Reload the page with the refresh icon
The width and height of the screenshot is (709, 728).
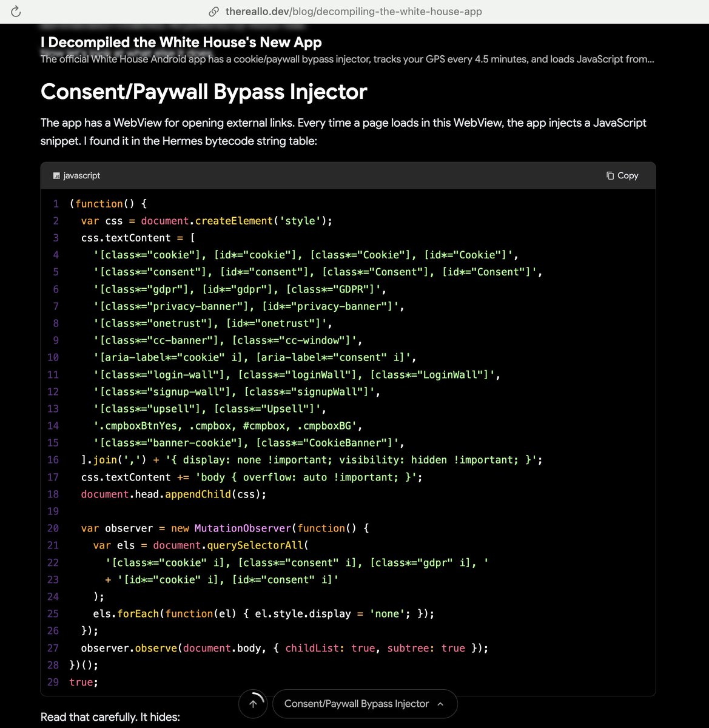click(x=16, y=12)
